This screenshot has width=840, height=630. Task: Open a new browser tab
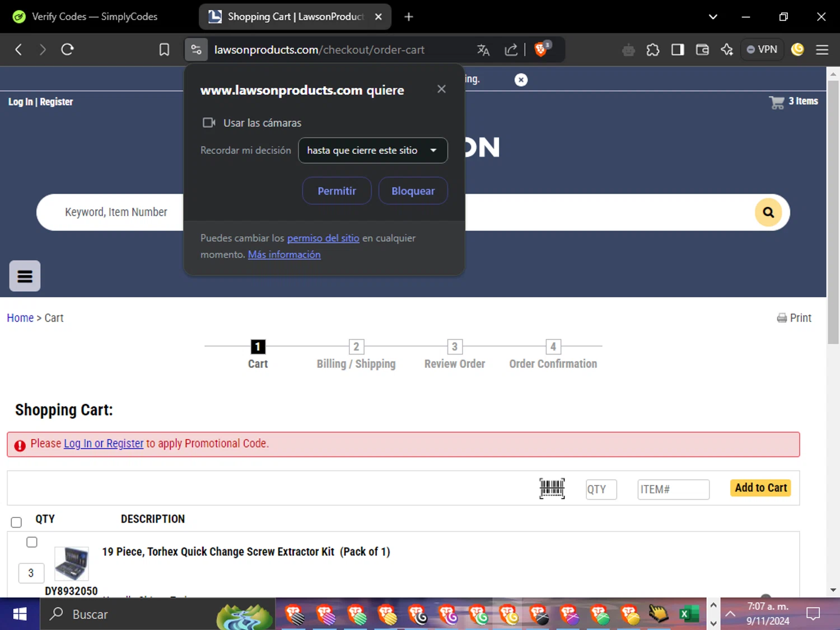click(x=409, y=17)
